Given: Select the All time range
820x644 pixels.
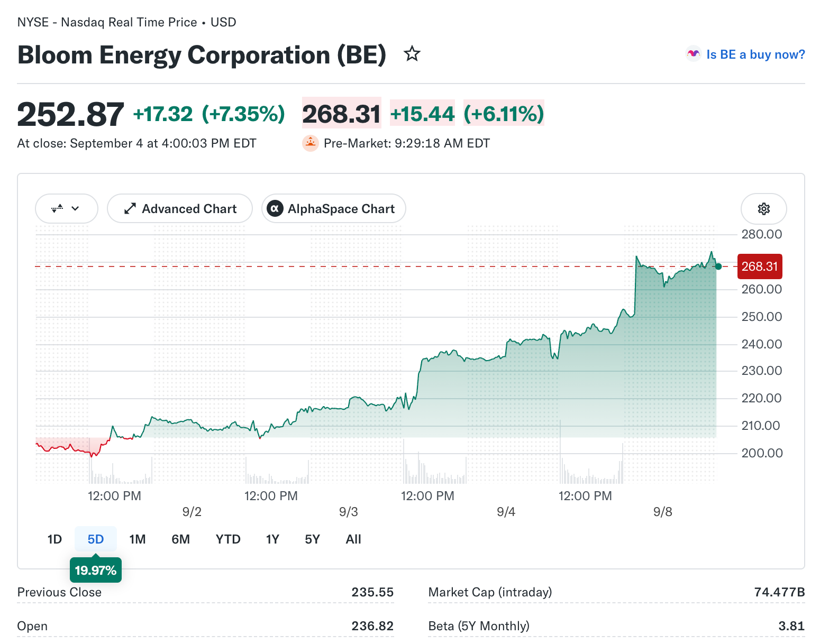Looking at the screenshot, I should [x=353, y=539].
